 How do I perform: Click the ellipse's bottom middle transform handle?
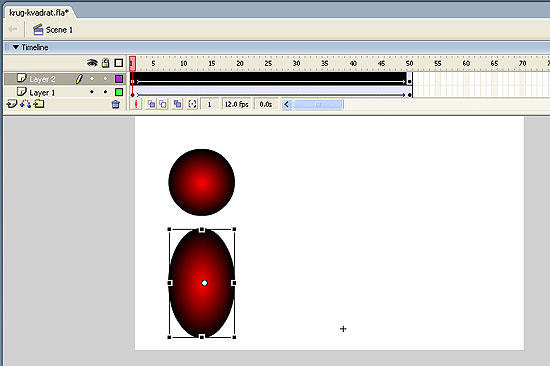point(202,337)
